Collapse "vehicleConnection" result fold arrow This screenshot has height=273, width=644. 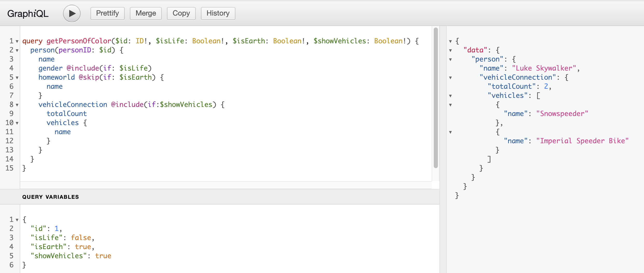[450, 78]
